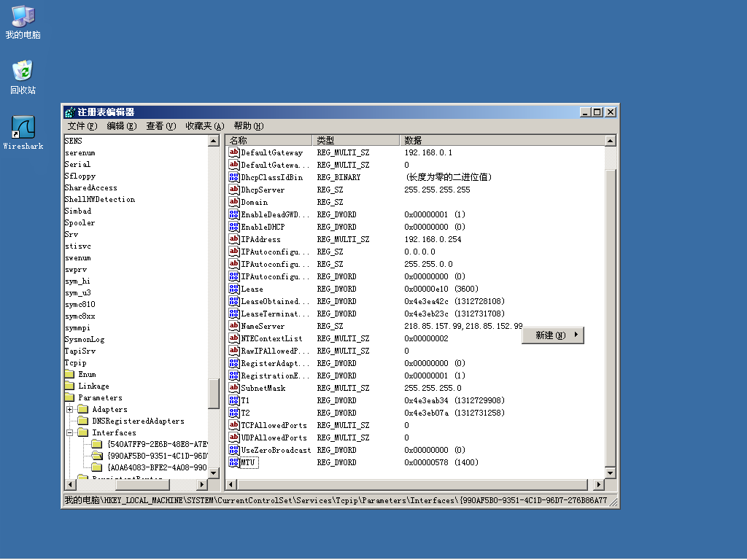Select the DhcpServer string value icon
Image resolution: width=747 pixels, height=560 pixels.
point(233,190)
